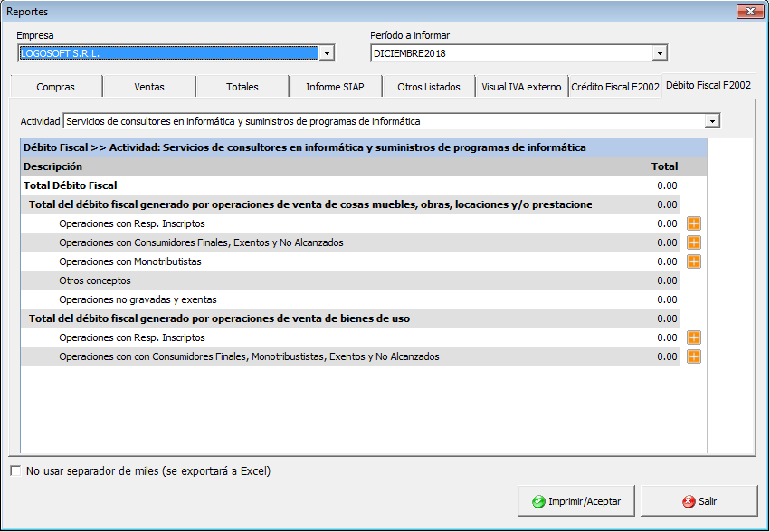
Task: Go to Informe SIAP tab
Action: pos(335,87)
